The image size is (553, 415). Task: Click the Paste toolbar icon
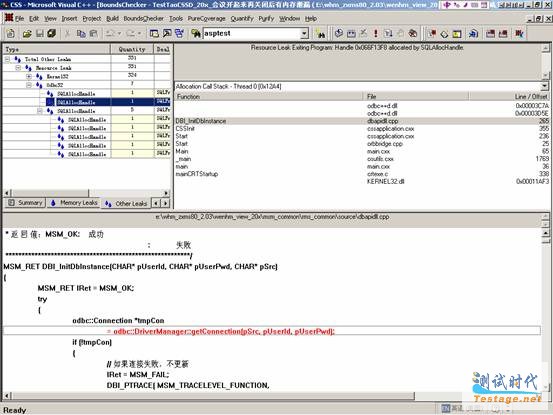coord(93,33)
